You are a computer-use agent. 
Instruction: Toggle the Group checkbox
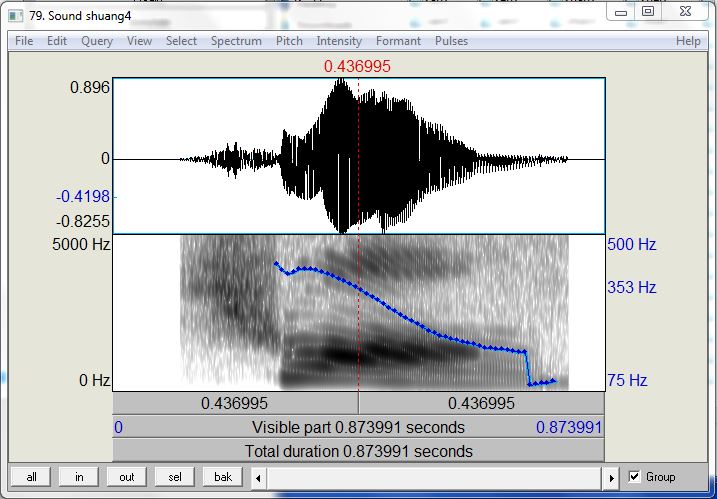(x=634, y=477)
